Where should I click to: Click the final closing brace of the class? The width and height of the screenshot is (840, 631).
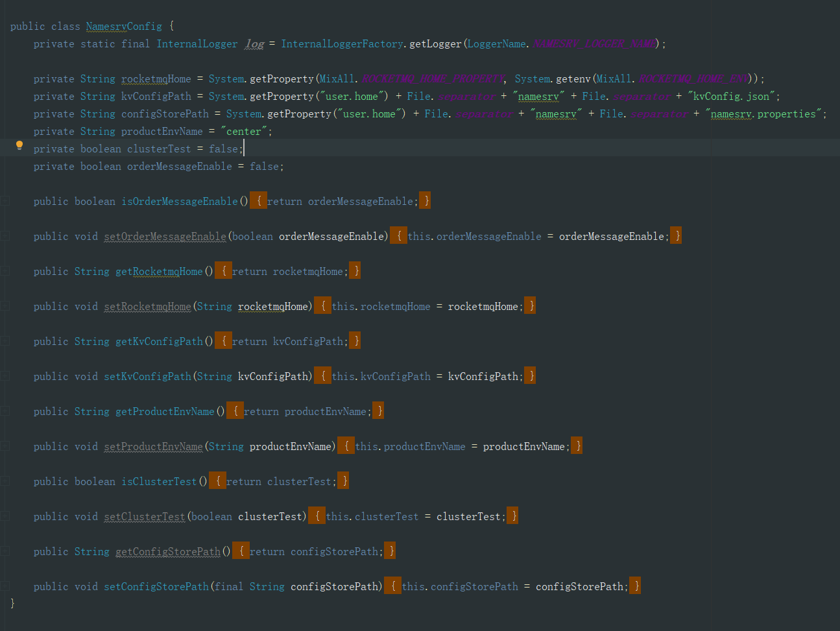(12, 604)
